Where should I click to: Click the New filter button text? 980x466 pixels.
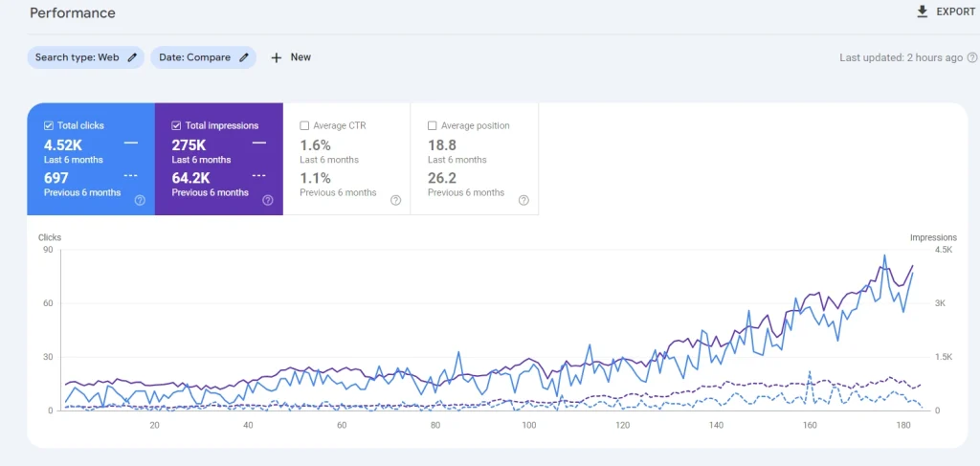301,56
